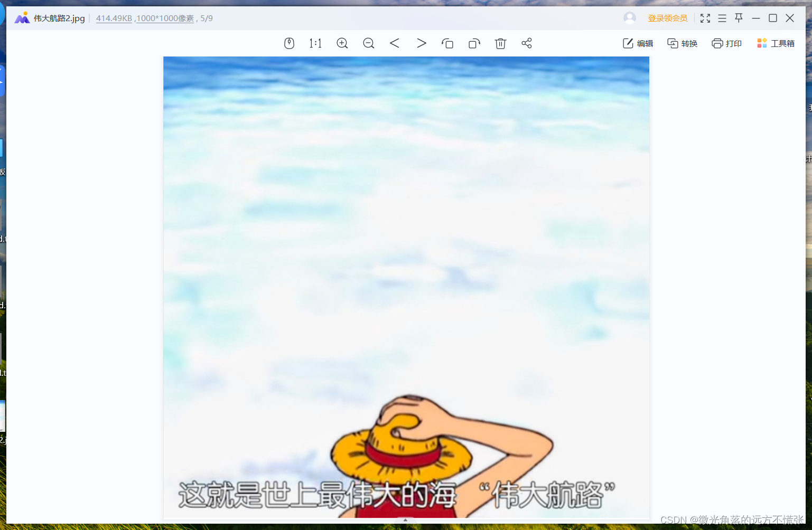Open the 编辑 image editor
The width and height of the screenshot is (812, 530).
[x=638, y=43]
